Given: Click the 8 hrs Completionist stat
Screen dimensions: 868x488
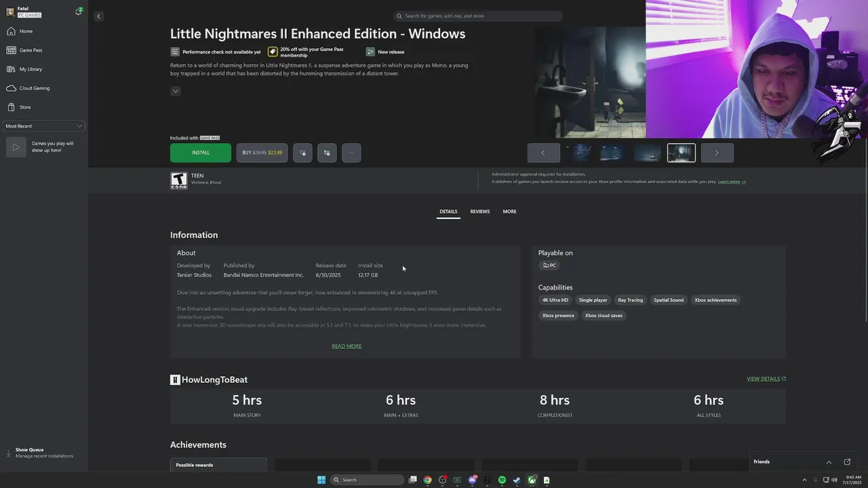Looking at the screenshot, I should coord(555,405).
